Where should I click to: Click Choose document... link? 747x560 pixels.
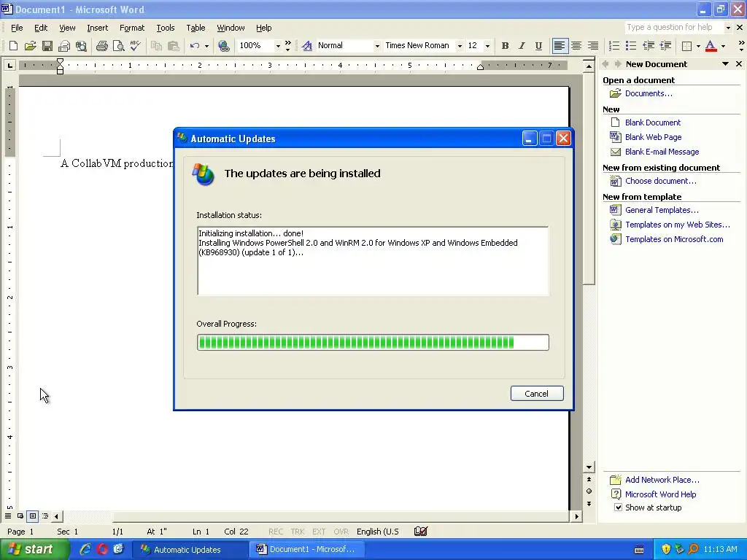(660, 181)
